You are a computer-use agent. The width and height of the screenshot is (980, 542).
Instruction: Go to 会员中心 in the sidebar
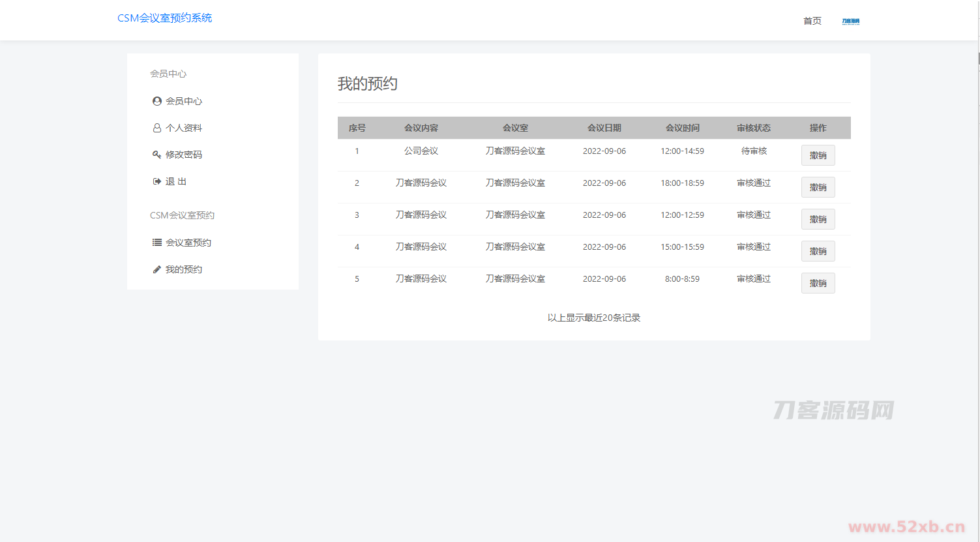click(184, 101)
